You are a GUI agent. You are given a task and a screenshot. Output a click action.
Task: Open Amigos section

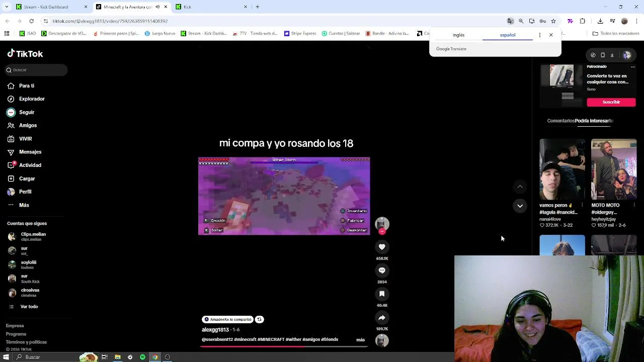pyautogui.click(x=22, y=125)
